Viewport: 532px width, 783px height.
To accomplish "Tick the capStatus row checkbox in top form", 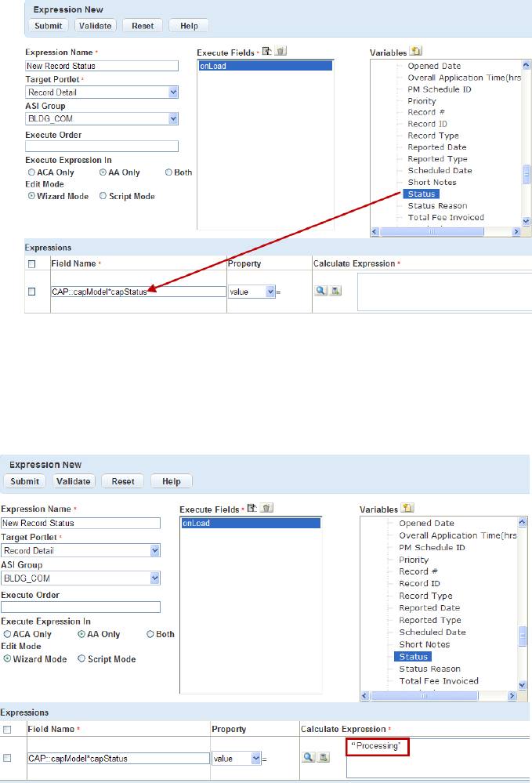I will 32,292.
